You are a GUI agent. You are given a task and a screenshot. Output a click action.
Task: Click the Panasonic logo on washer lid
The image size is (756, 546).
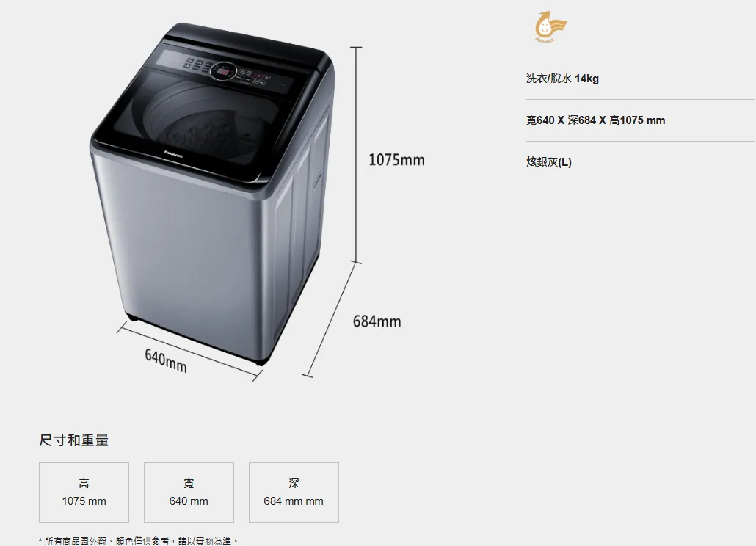[x=173, y=154]
